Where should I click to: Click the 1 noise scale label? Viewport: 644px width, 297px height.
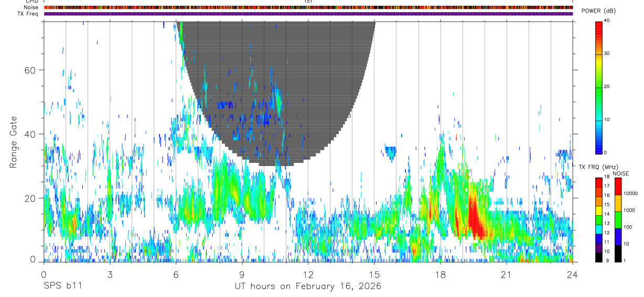625,260
